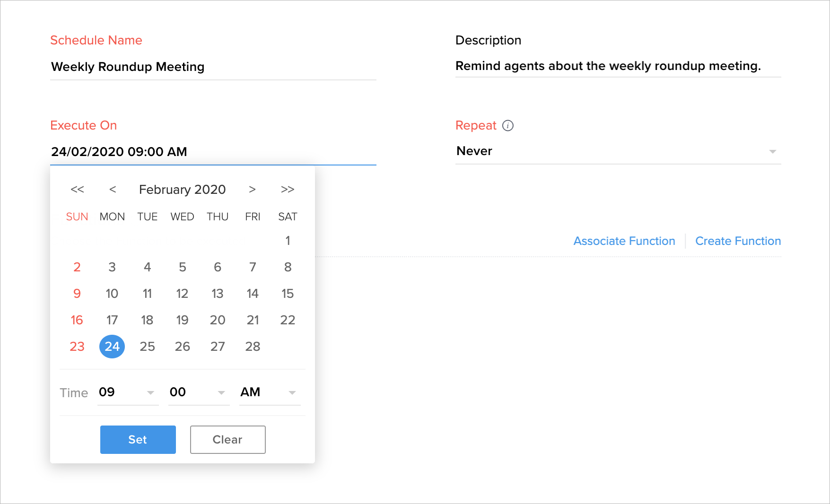This screenshot has width=830, height=504.
Task: Go to next month arrow
Action: 252,190
